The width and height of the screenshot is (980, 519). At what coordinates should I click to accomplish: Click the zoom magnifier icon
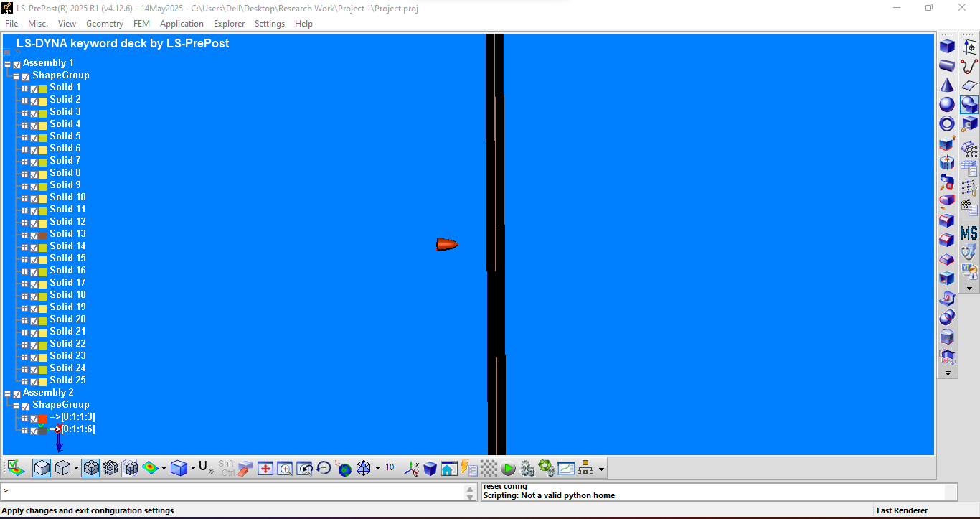pos(285,469)
